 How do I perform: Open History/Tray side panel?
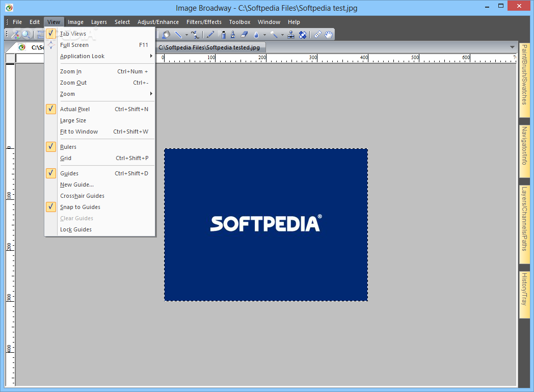click(524, 295)
